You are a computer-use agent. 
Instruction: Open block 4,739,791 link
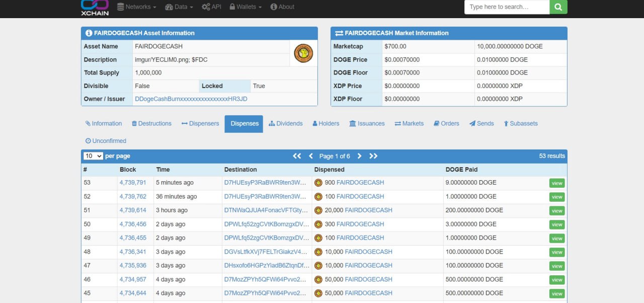133,183
